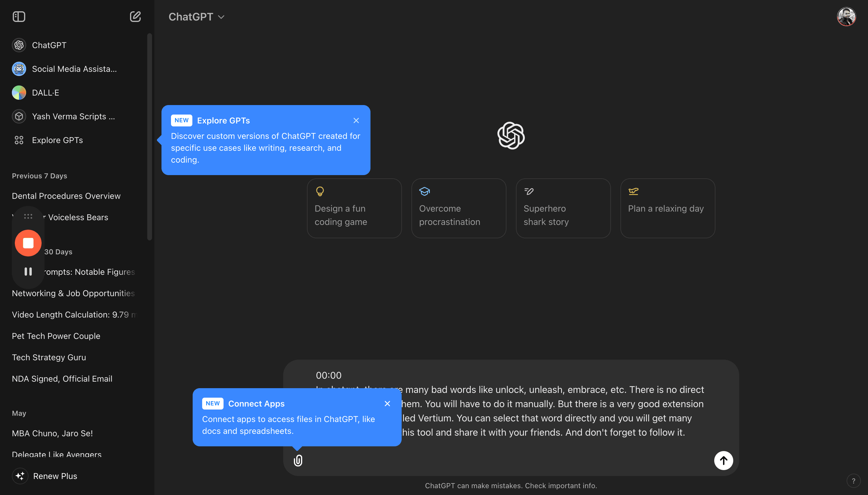This screenshot has height=495, width=868.
Task: Attach a file with the paperclip icon
Action: tap(298, 461)
